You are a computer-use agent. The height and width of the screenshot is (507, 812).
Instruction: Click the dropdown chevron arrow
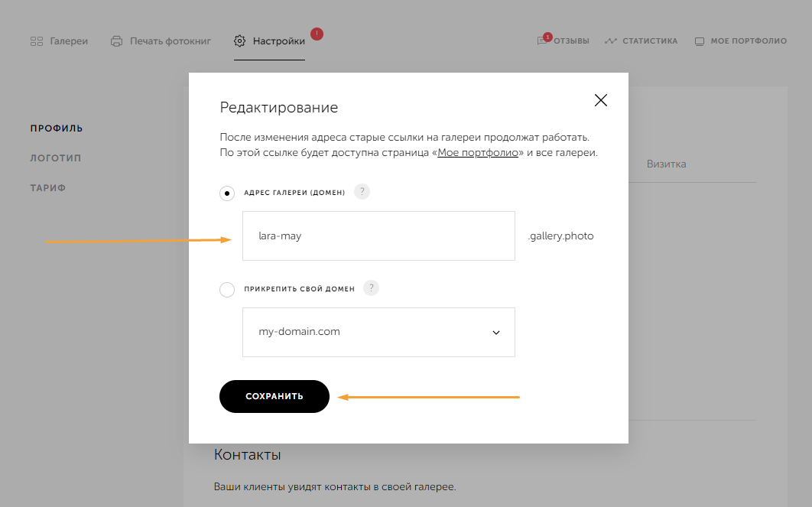[x=496, y=333]
